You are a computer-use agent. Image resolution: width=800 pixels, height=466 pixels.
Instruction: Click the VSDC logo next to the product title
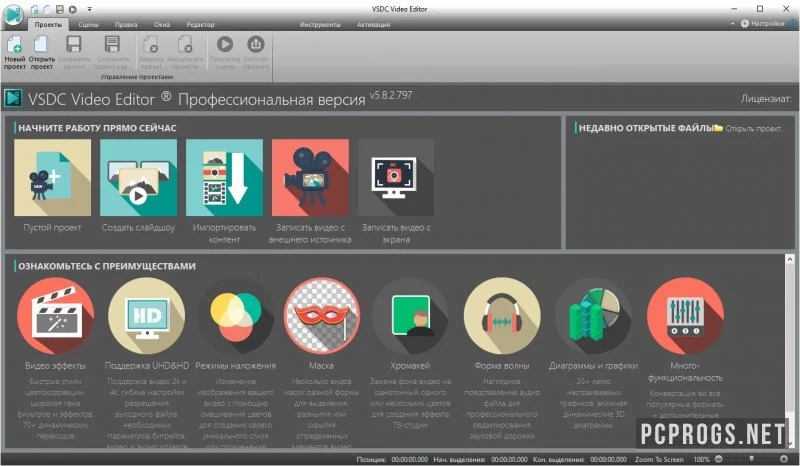[13, 99]
